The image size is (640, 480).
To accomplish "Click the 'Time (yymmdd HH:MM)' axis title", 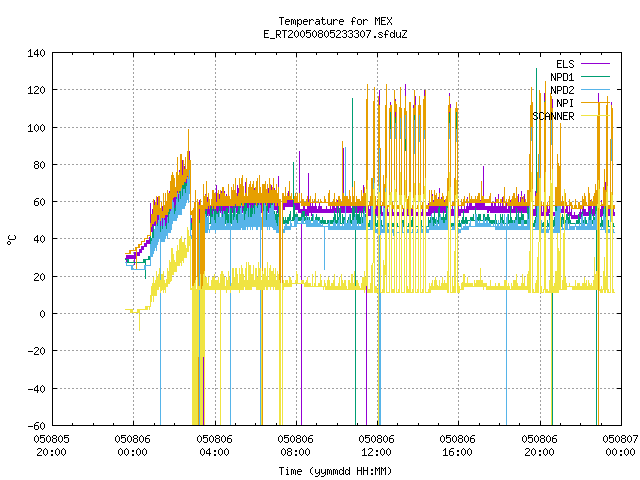I will 335,471.
